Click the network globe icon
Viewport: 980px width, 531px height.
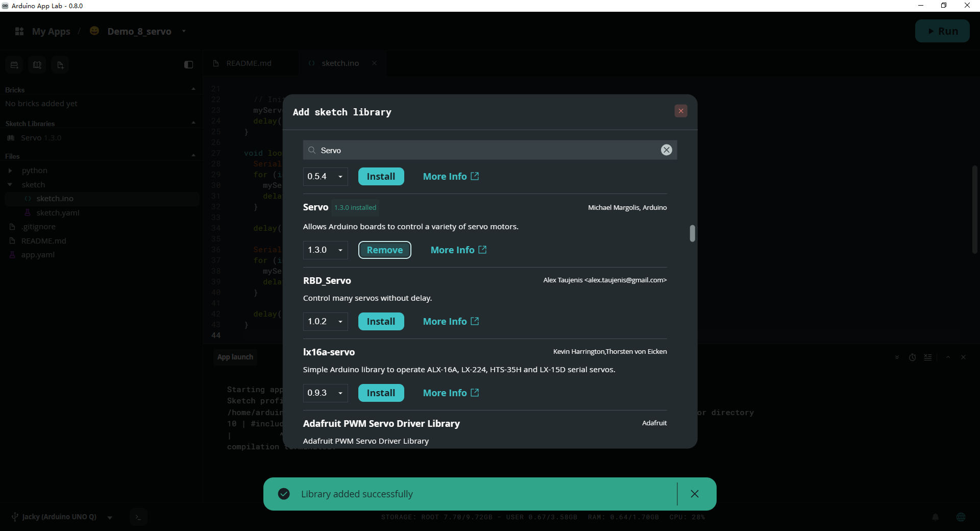(961, 517)
